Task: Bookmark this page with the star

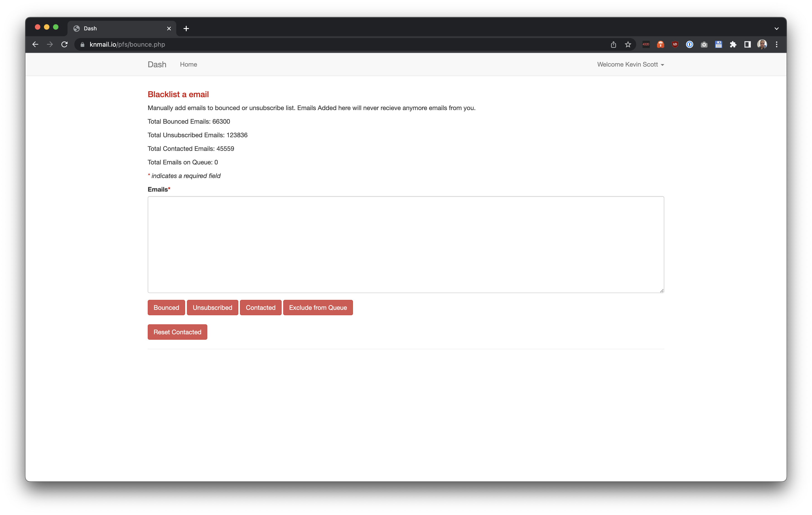Action: click(628, 44)
